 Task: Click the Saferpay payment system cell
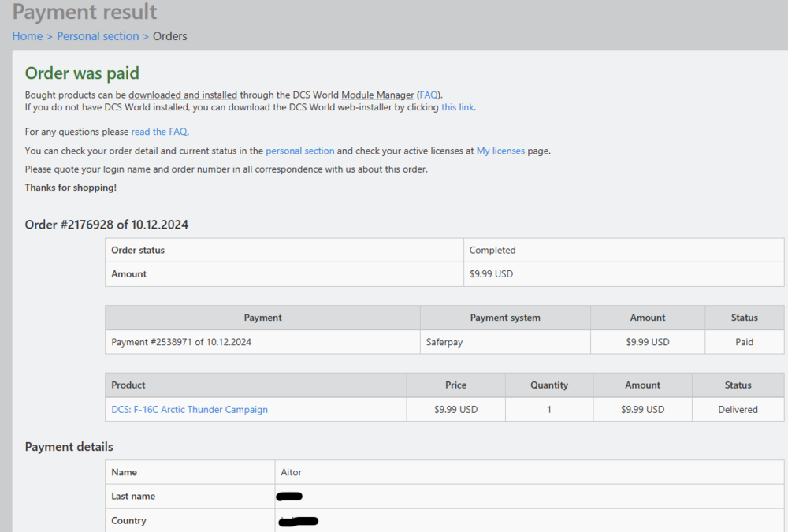tap(446, 342)
